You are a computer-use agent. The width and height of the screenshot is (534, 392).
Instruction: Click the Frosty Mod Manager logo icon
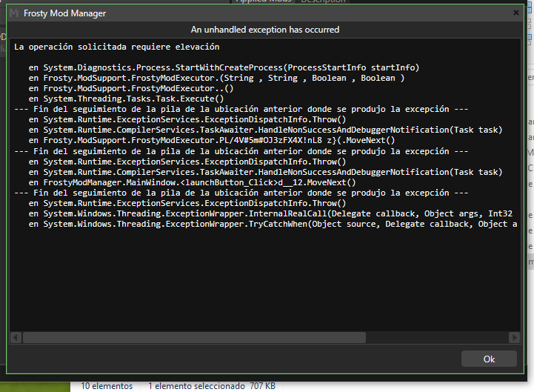[14, 13]
